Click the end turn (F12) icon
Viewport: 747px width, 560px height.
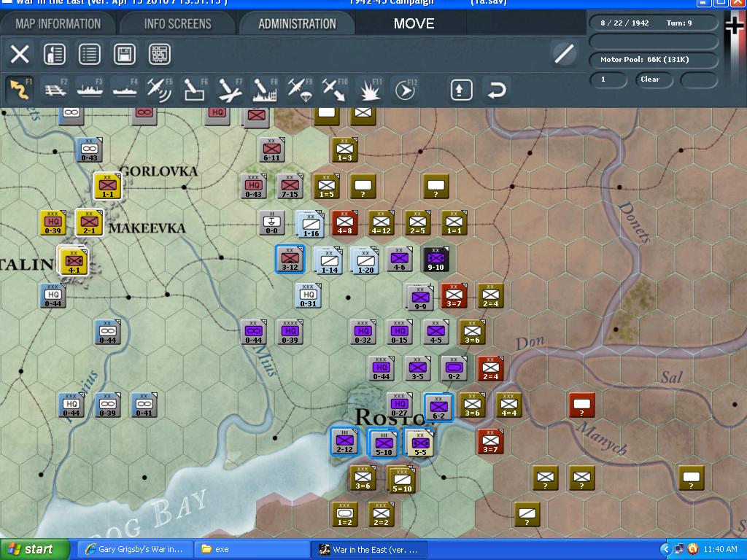click(406, 89)
